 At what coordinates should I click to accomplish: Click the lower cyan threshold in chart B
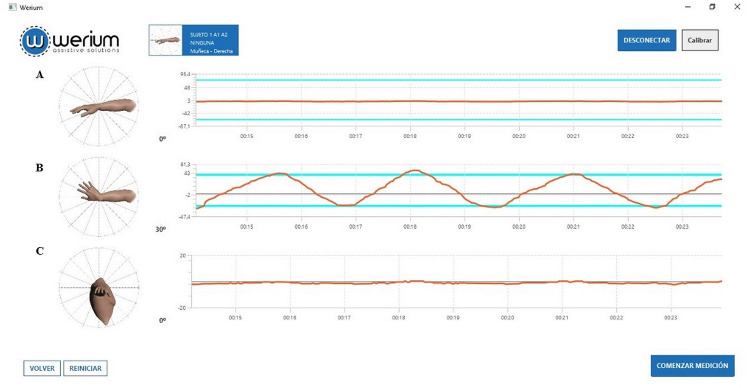point(458,206)
